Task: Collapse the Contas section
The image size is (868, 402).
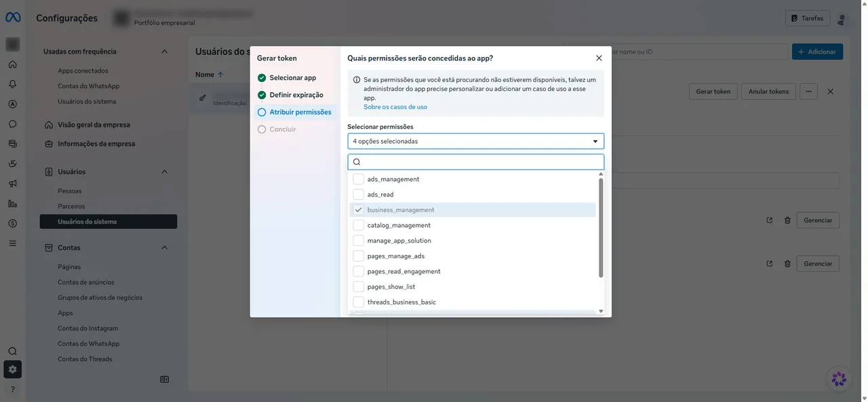Action: tap(164, 247)
